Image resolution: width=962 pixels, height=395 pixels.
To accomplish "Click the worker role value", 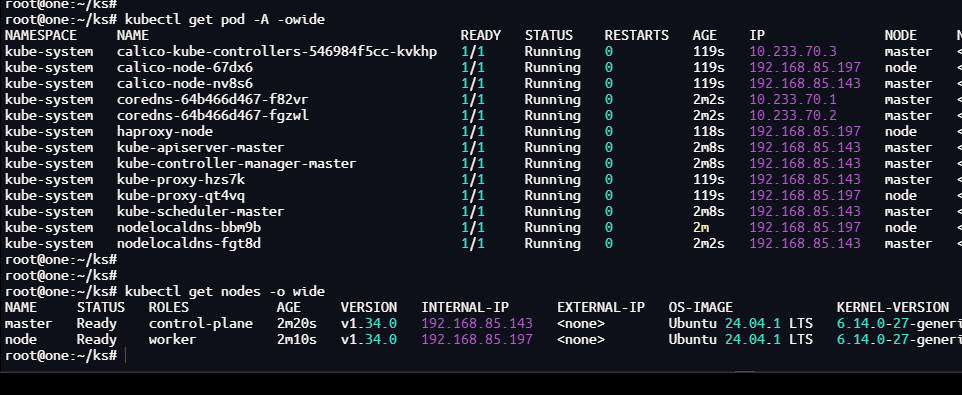I will (x=172, y=340).
